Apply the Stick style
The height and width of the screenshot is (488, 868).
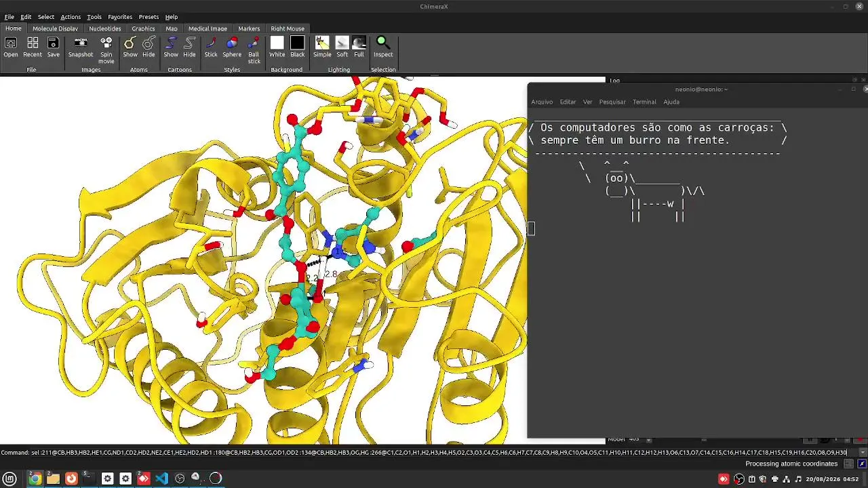point(211,43)
